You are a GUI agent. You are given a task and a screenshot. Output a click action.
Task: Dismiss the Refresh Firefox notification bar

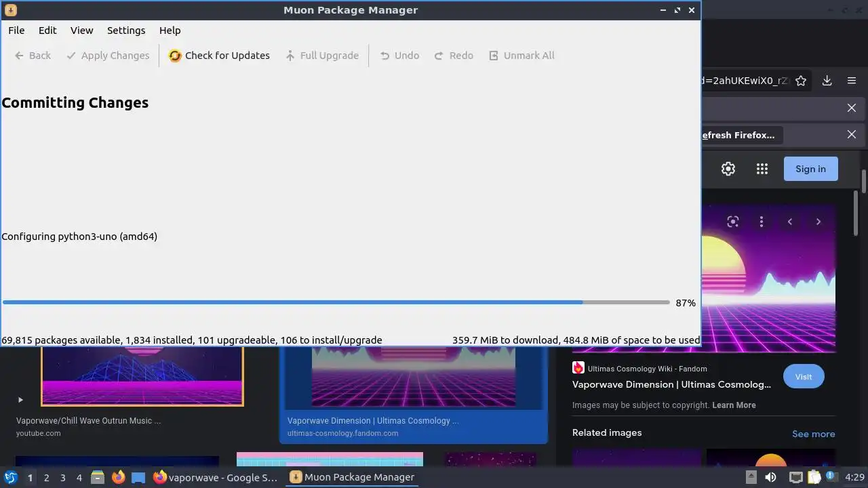pyautogui.click(x=852, y=135)
